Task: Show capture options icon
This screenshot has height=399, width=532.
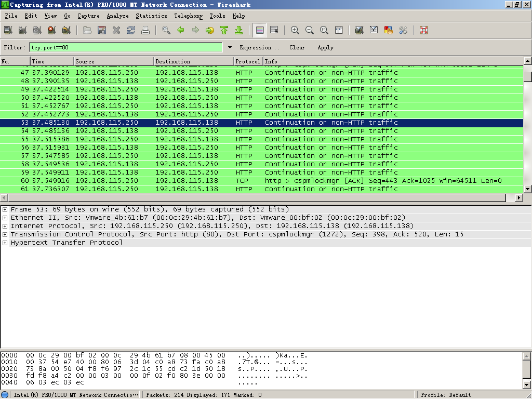Action: pos(23,30)
